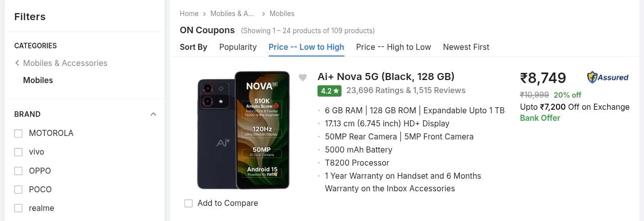
Task: Check the Add to Compare box
Action: click(x=189, y=203)
